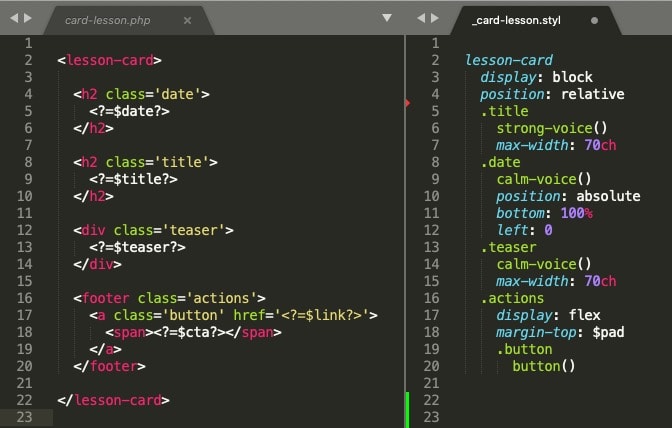Click the h2 class='title' line
Image resolution: width=672 pixels, height=428 pixels.
pos(145,162)
